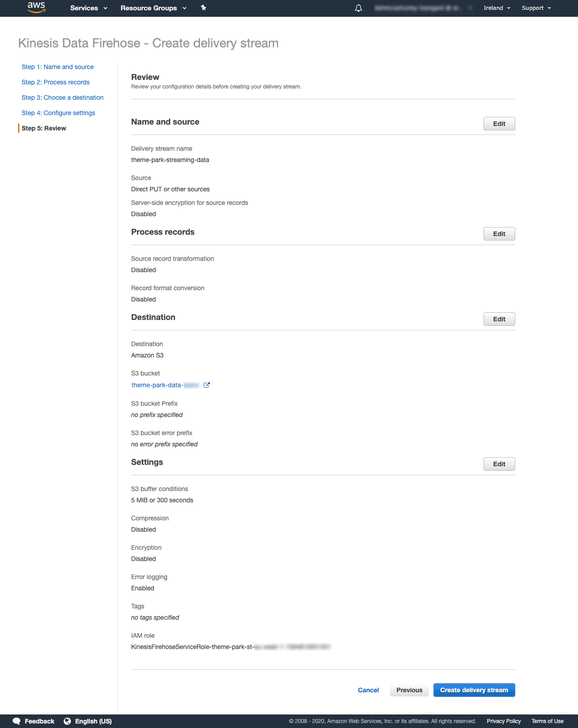This screenshot has width=578, height=728.
Task: Go to Step 3: Choose a destination
Action: click(x=63, y=97)
